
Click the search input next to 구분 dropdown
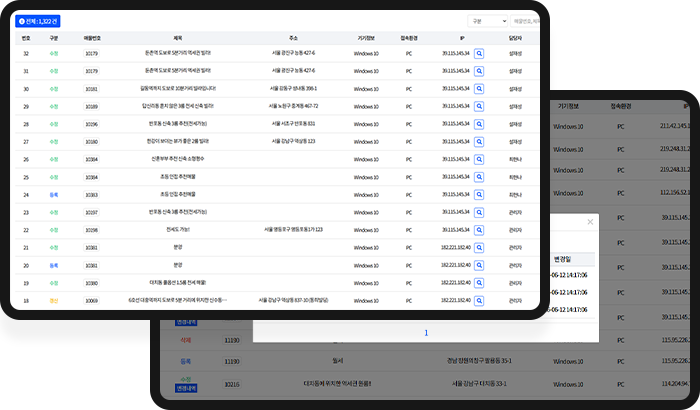pos(525,21)
